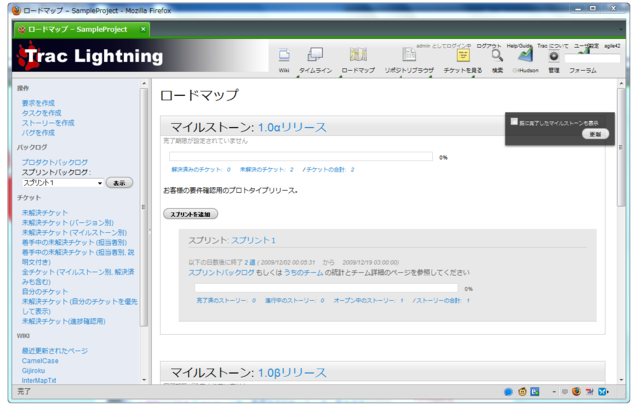Click the 1.0α milestone progress bar
Image resolution: width=640 pixels, height=413 pixels.
tap(301, 157)
